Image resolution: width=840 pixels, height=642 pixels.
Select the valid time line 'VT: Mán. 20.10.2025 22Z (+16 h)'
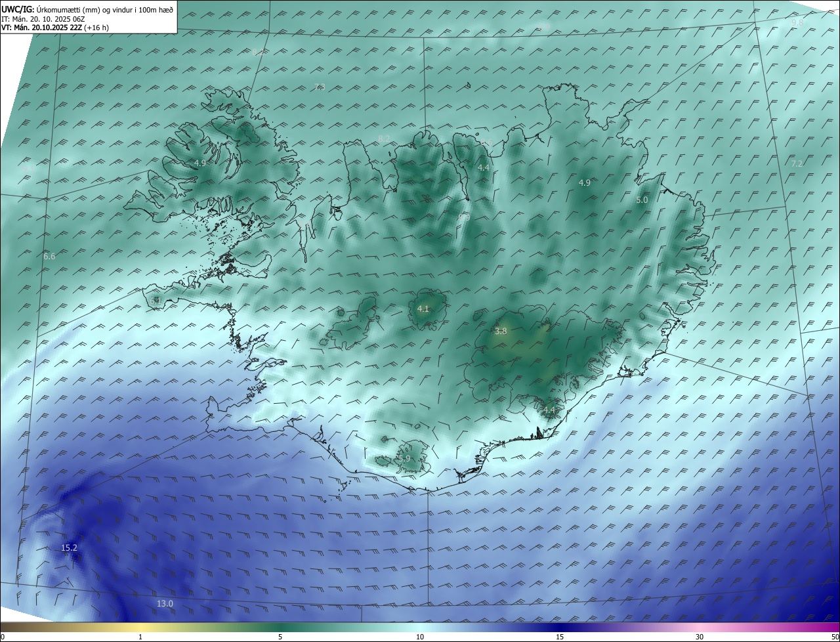point(55,28)
